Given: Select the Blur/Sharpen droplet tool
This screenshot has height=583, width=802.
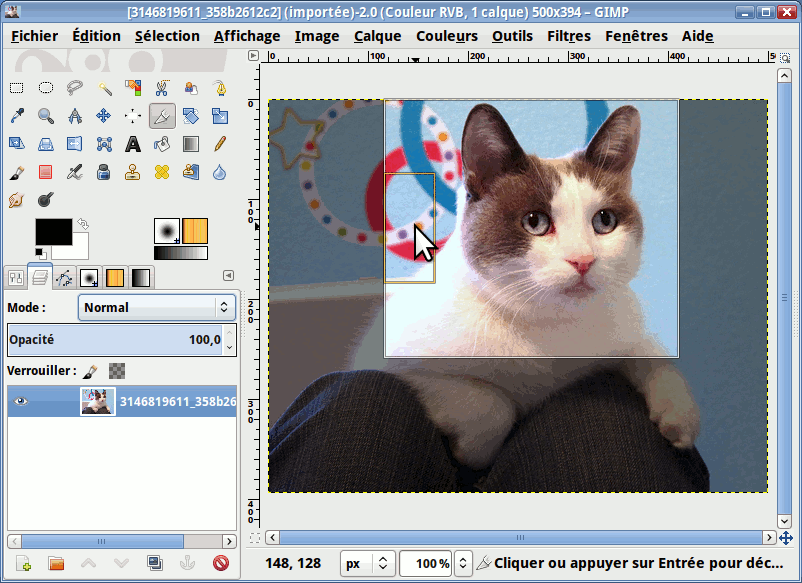Looking at the screenshot, I should coord(220,172).
